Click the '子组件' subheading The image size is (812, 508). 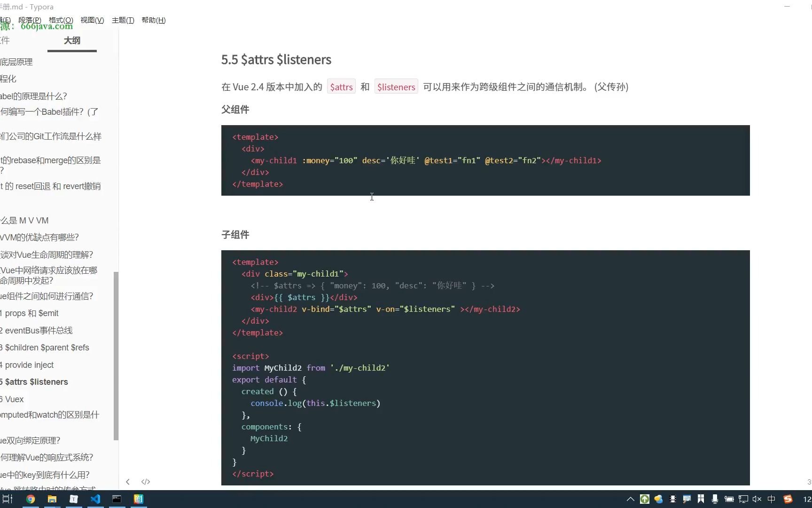click(x=235, y=235)
